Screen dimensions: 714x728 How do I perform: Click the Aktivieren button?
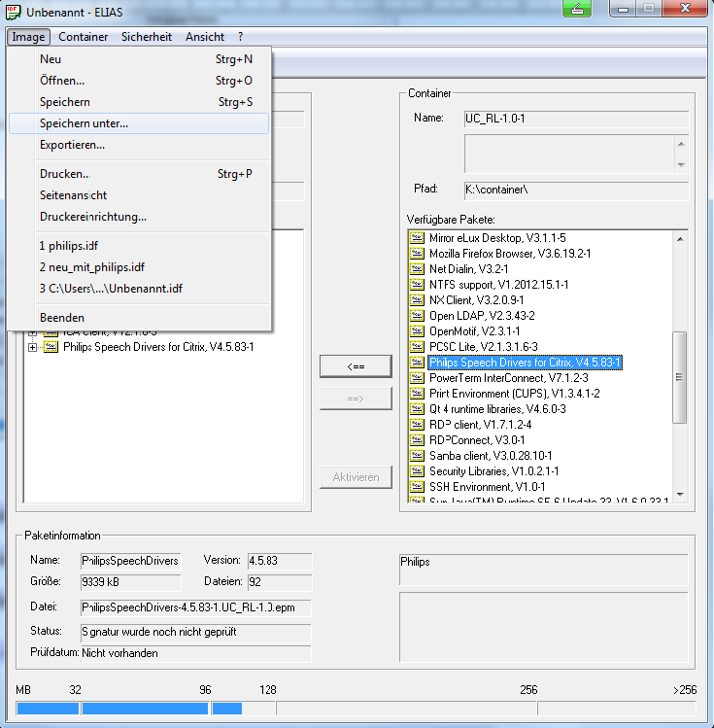(x=356, y=477)
